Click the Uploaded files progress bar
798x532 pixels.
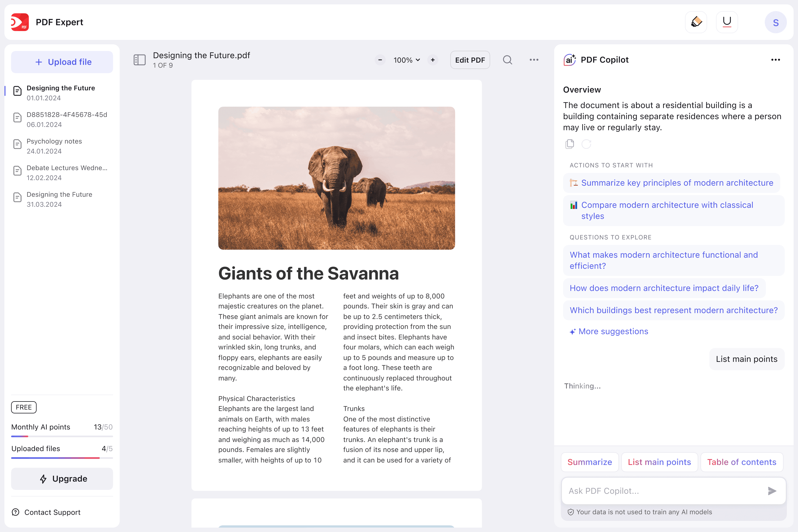coord(62,458)
